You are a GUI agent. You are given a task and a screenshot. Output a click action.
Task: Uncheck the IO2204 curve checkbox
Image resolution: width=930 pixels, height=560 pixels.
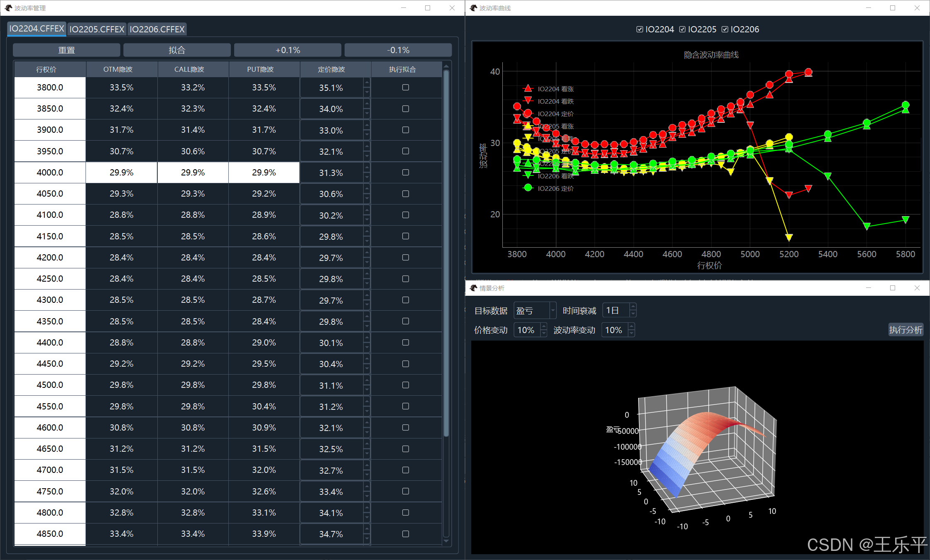tap(640, 29)
